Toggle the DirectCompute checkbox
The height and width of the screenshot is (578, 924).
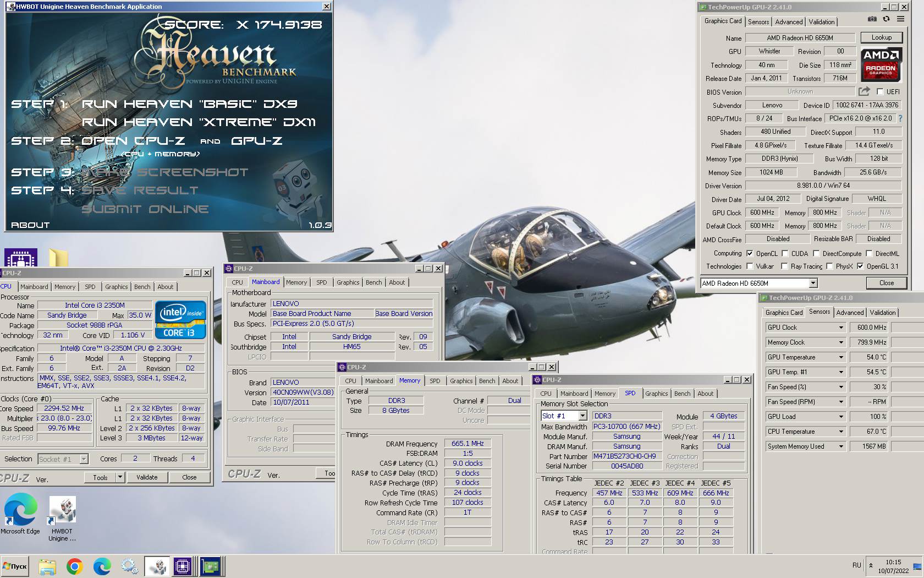tap(816, 254)
